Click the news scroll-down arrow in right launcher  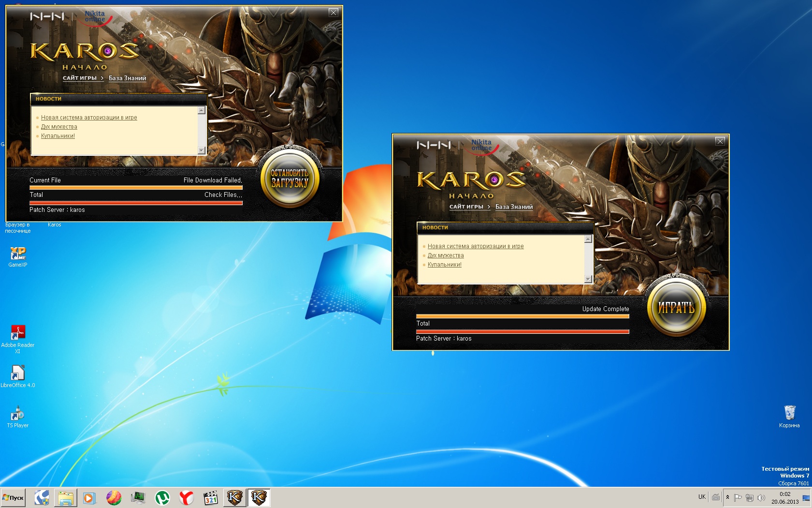(588, 279)
